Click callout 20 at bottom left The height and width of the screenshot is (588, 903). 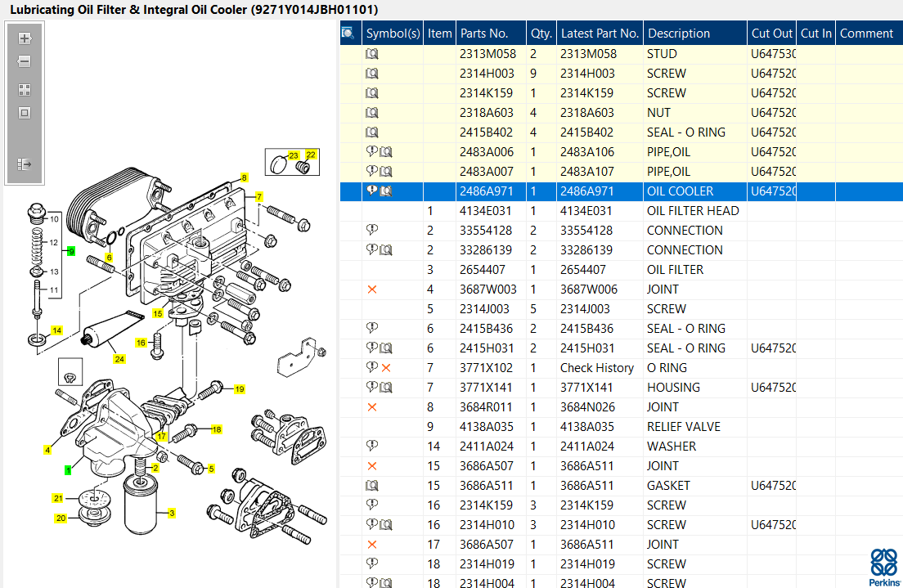pos(61,518)
